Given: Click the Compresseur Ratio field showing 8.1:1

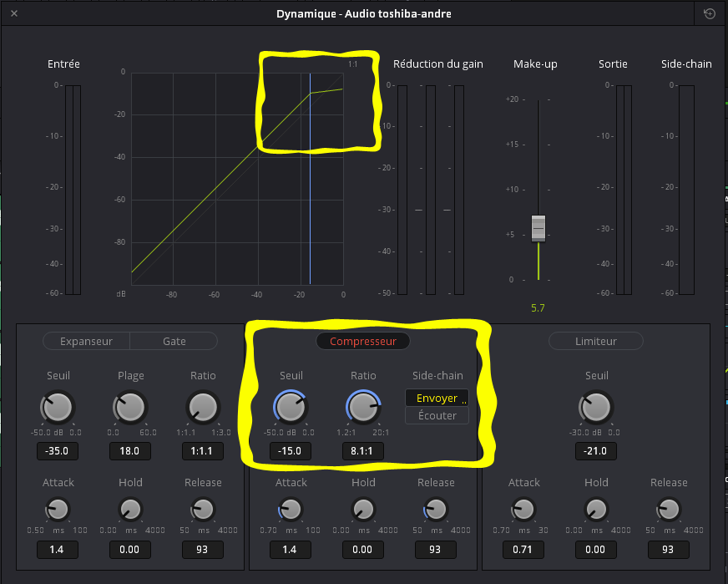Looking at the screenshot, I should [363, 451].
